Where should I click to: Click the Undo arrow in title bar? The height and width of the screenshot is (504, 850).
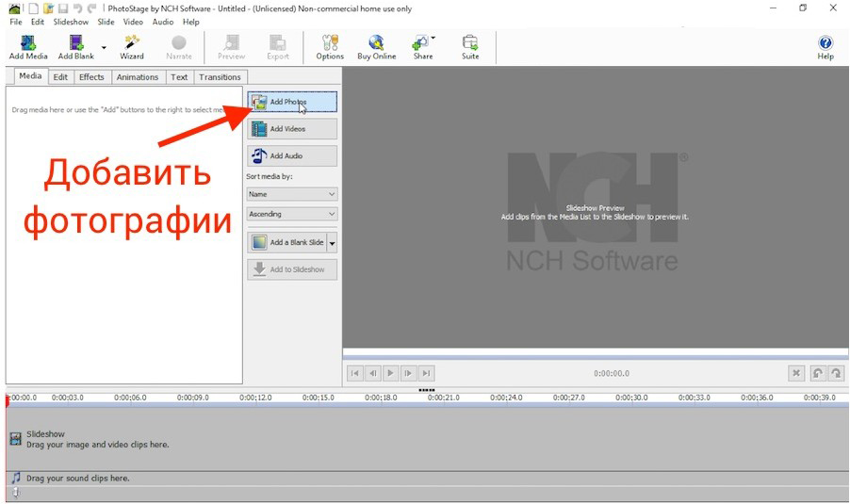click(77, 8)
